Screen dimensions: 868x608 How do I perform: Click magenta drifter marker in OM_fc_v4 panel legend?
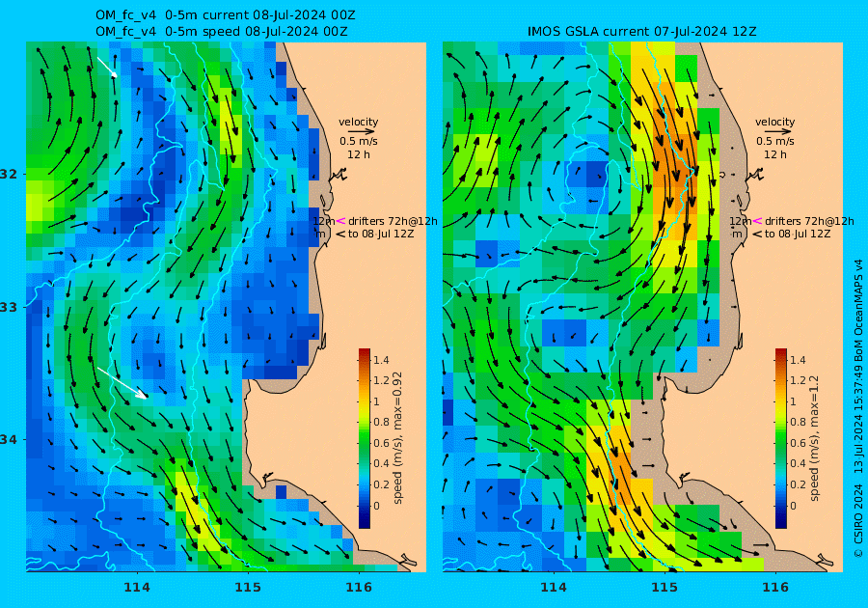(340, 221)
